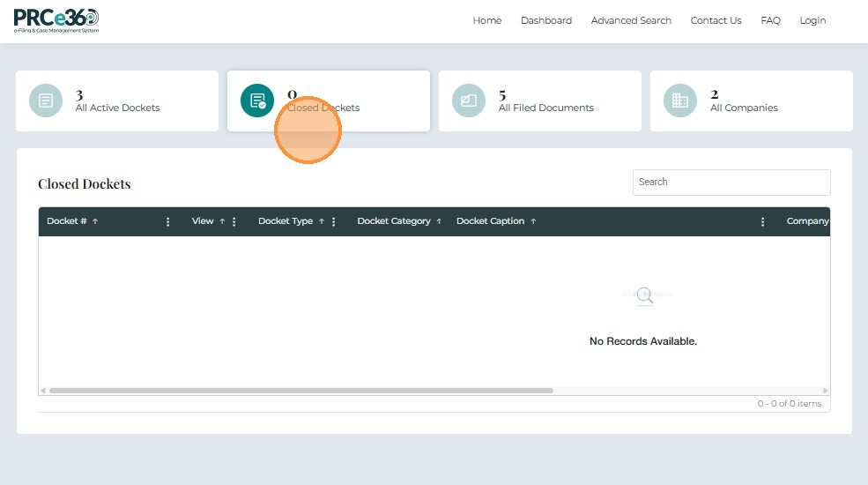The image size is (868, 485).
Task: Click the PRCe360 logo
Action: point(56,20)
